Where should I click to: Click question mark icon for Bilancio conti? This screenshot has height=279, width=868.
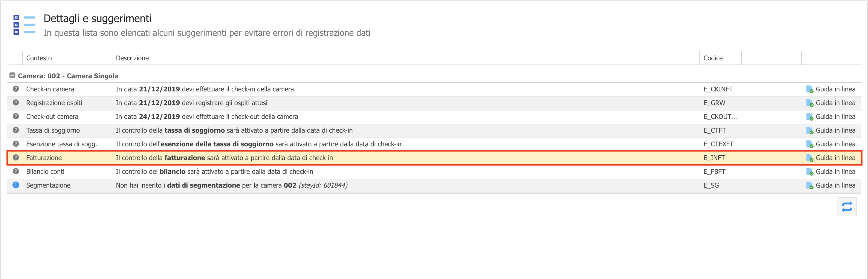click(x=16, y=171)
